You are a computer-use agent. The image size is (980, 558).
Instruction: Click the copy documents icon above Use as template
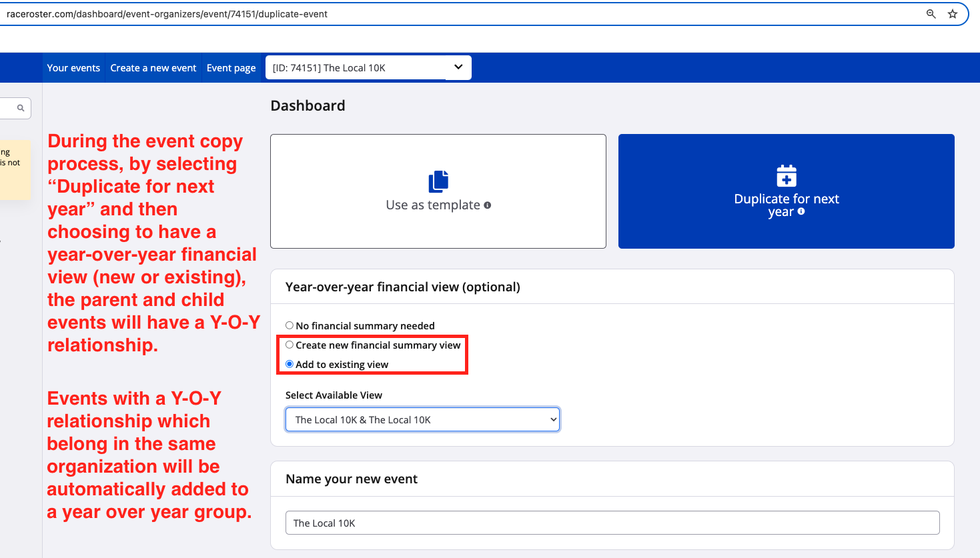coord(438,181)
